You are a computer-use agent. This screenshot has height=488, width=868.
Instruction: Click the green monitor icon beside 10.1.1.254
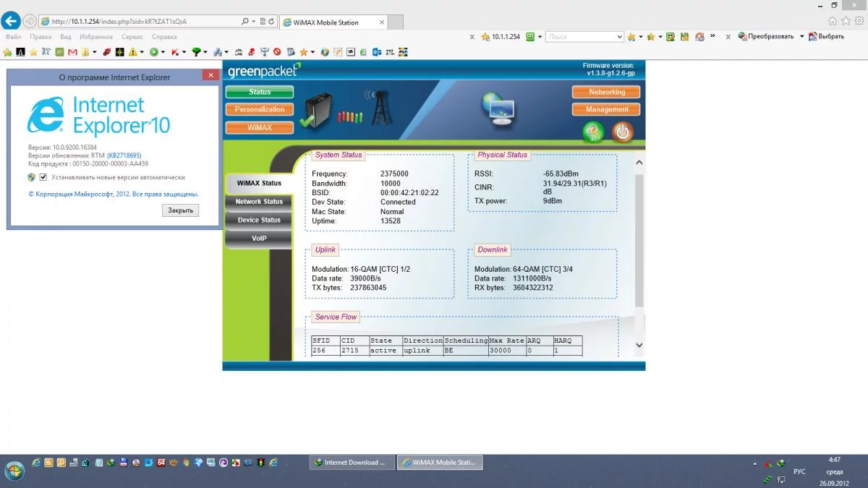pyautogui.click(x=530, y=36)
